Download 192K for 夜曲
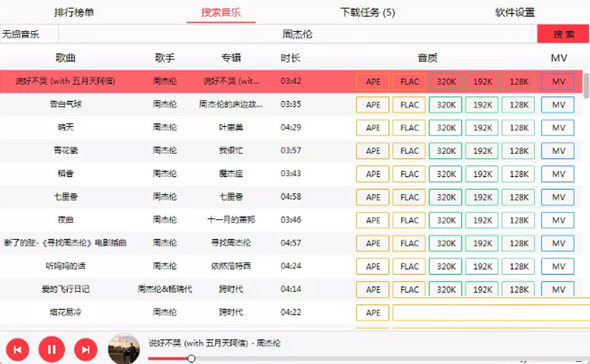The height and width of the screenshot is (364, 590). [x=482, y=220]
